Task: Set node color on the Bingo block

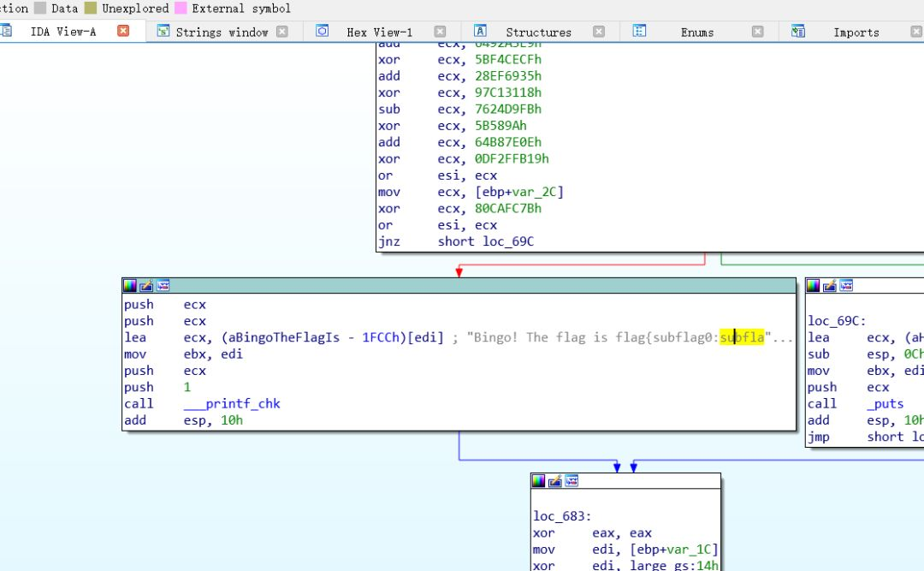Action: coord(130,286)
